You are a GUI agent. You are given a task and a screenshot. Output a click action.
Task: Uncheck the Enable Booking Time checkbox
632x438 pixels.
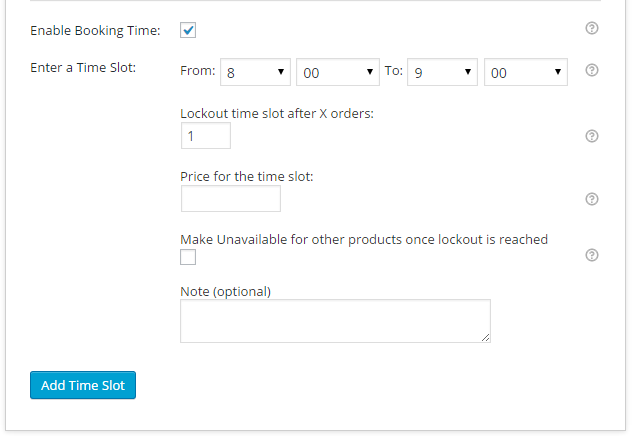pos(188,30)
